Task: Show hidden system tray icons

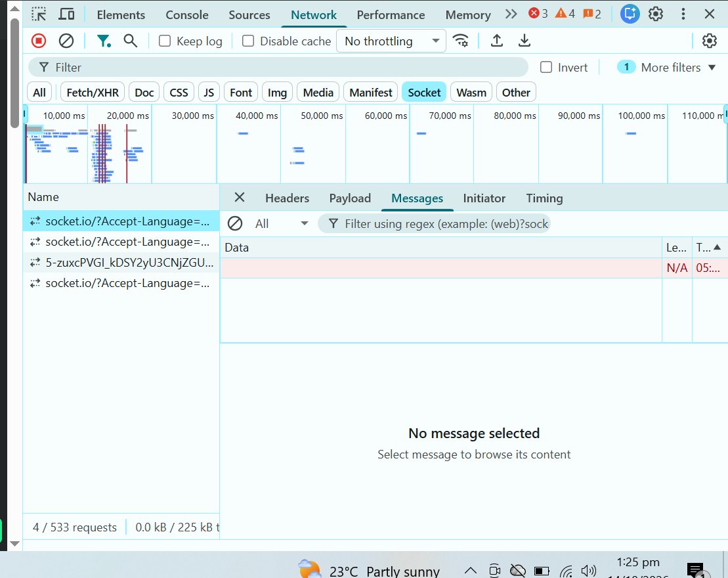Action: point(470,570)
